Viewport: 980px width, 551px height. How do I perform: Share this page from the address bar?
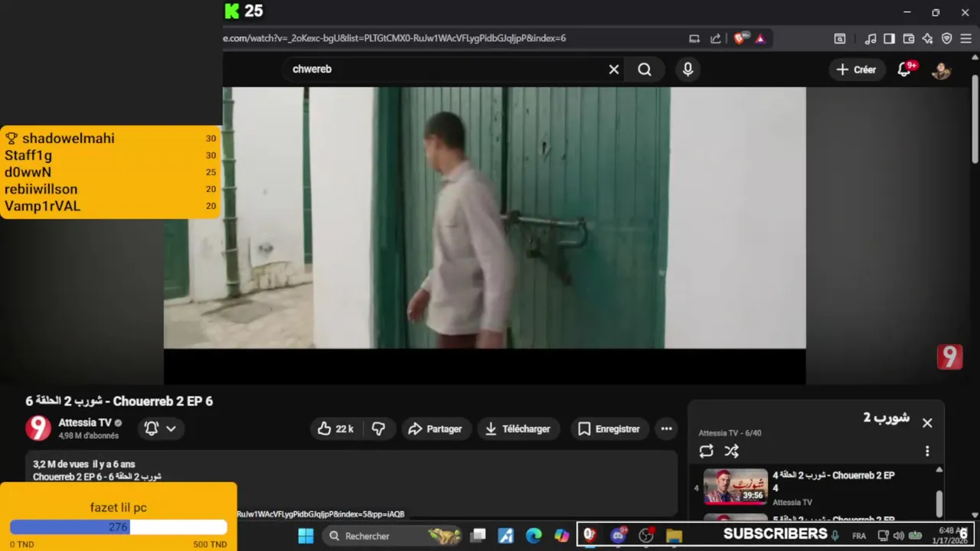click(715, 38)
